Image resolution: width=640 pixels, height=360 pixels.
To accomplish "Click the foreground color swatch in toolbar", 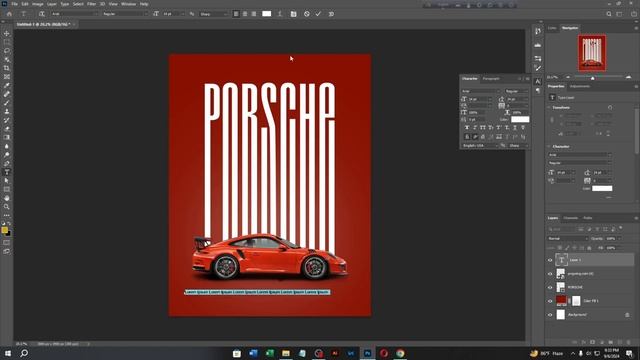I will point(4,230).
